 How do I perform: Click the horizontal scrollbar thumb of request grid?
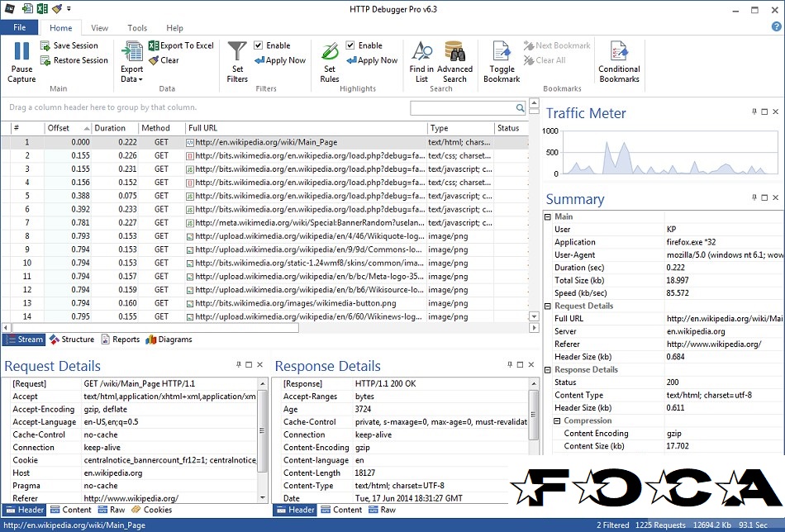coord(155,328)
